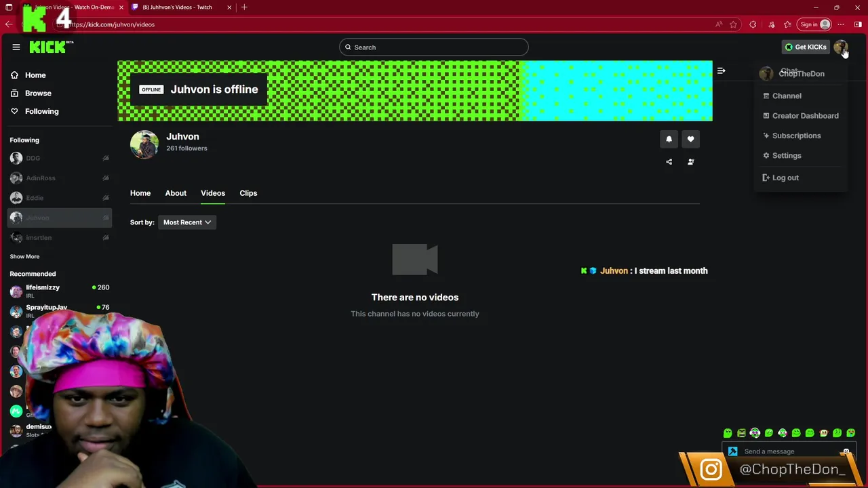868x488 pixels.
Task: Open Creator Dashboard from profile menu
Action: (x=801, y=116)
